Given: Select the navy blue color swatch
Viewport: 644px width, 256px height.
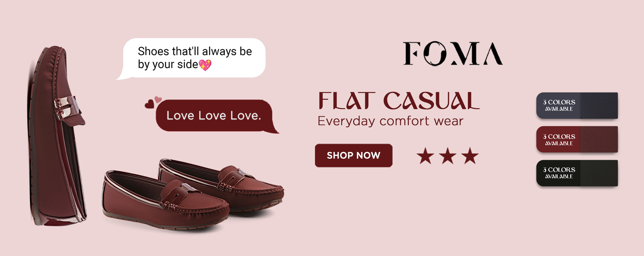Looking at the screenshot, I should (x=577, y=106).
